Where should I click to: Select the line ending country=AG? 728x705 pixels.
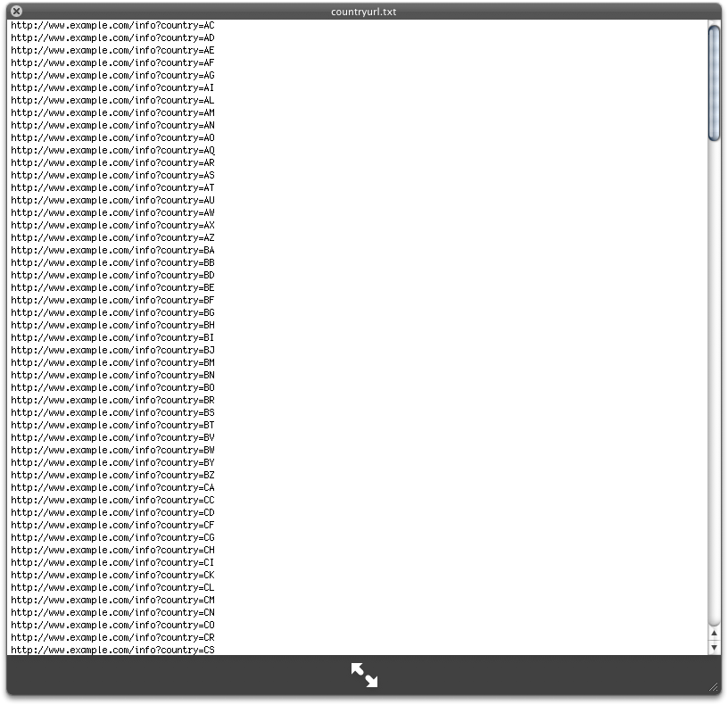[112, 76]
